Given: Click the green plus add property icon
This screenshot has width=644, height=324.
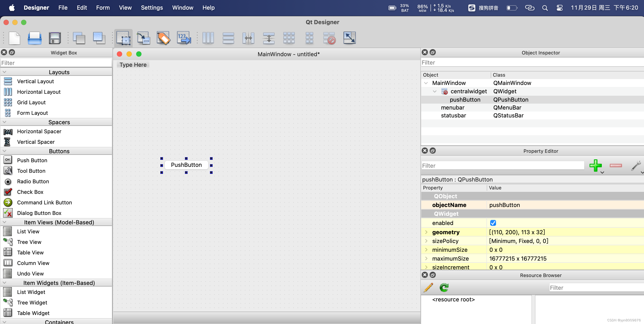Looking at the screenshot, I should [595, 165].
